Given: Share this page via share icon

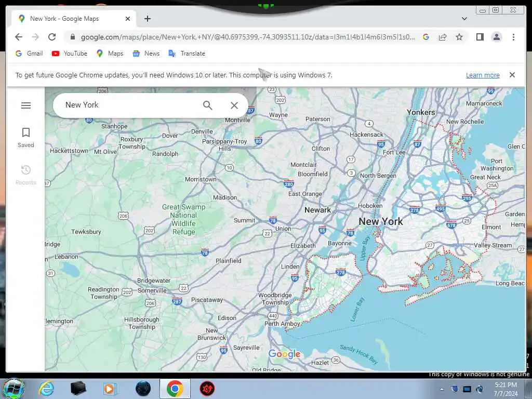Looking at the screenshot, I should 443,37.
